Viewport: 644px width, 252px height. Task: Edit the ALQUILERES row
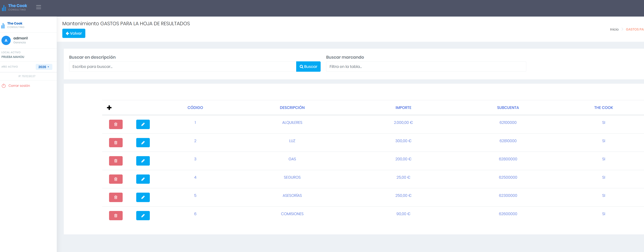pos(143,124)
